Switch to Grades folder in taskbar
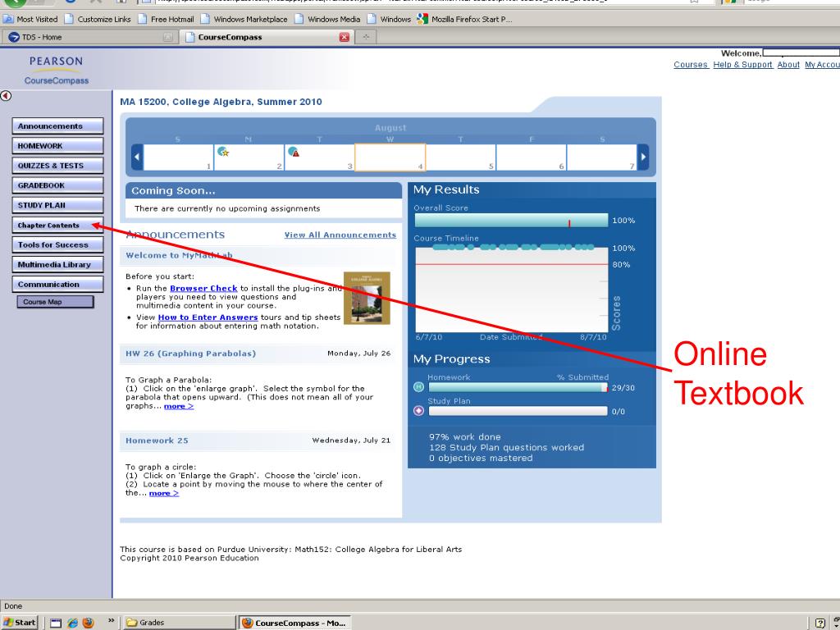 180,623
